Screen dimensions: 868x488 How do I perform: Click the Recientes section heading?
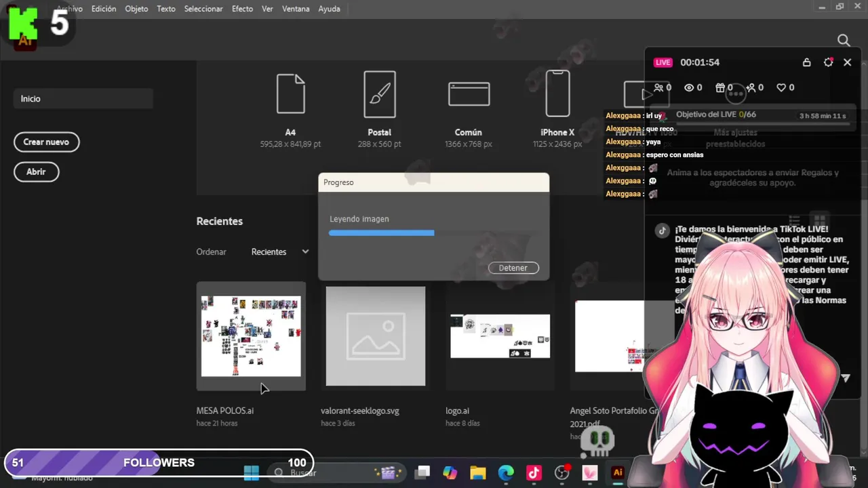[220, 221]
